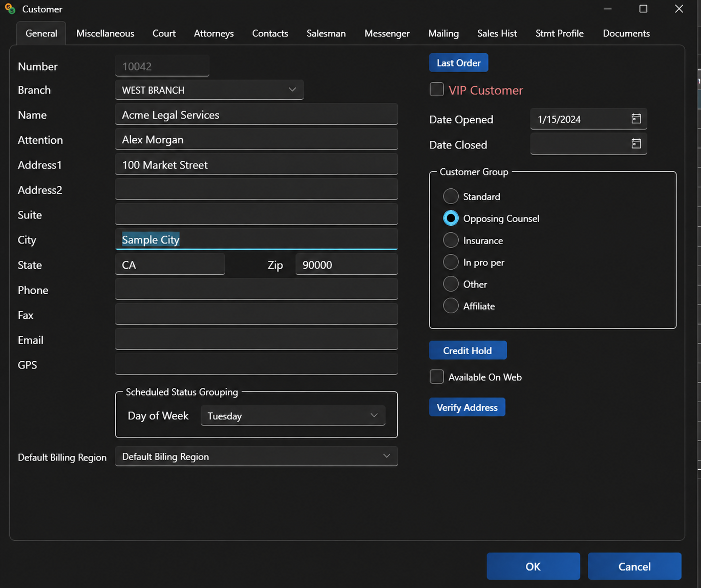This screenshot has width=701, height=588.
Task: Open the Miscellaneous tab
Action: (105, 33)
